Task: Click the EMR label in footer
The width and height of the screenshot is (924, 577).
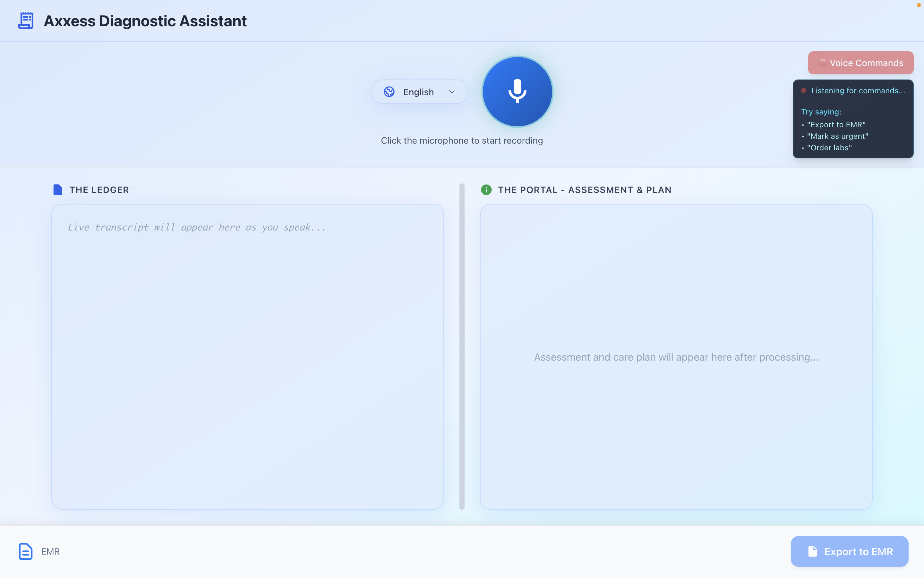Action: (50, 551)
